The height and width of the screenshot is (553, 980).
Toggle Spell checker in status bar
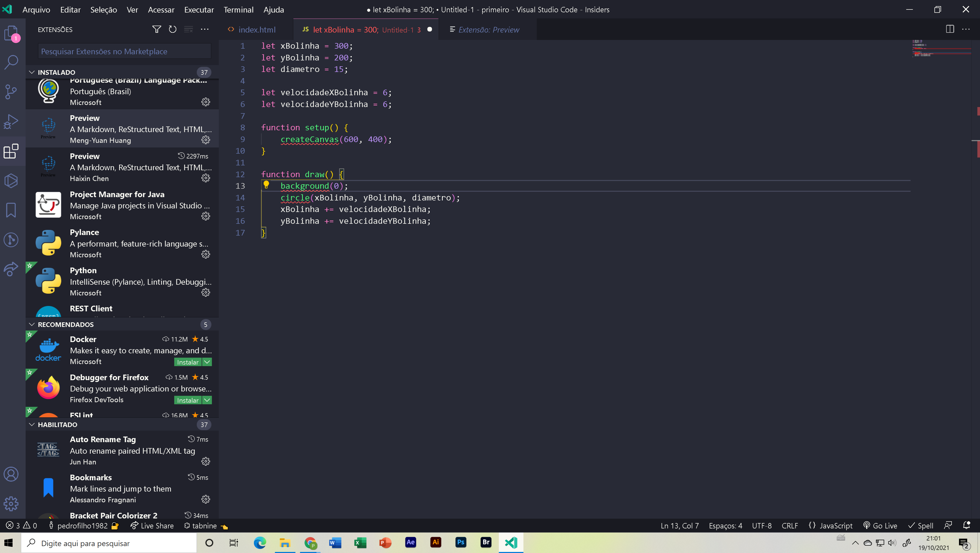921,526
